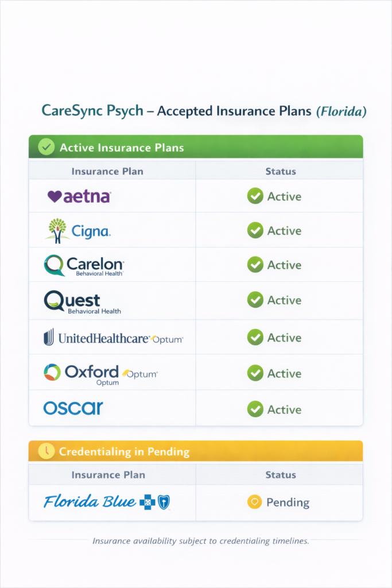This screenshot has height=588, width=392.
Task: Click the Carelon Behavioral Health logo
Action: (83, 266)
